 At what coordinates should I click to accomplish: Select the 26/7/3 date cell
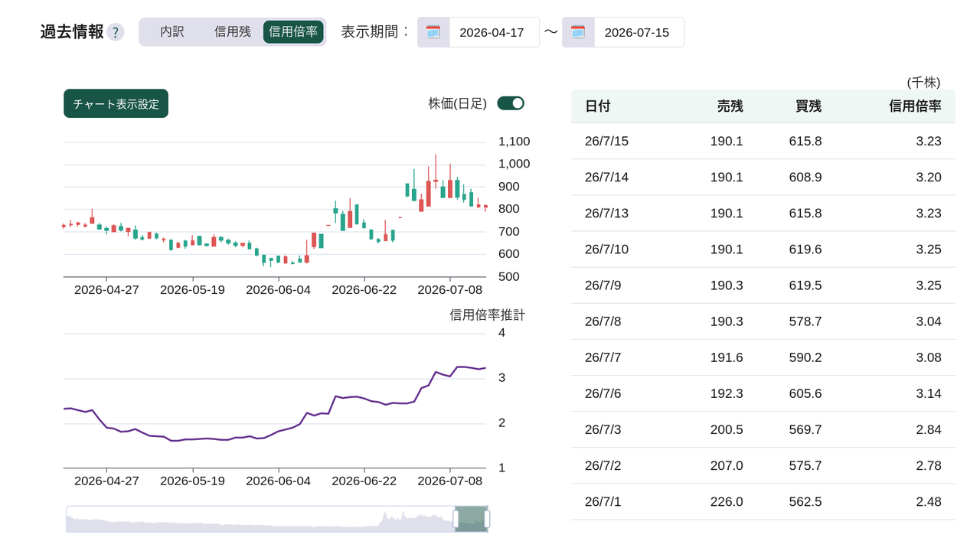(x=603, y=429)
